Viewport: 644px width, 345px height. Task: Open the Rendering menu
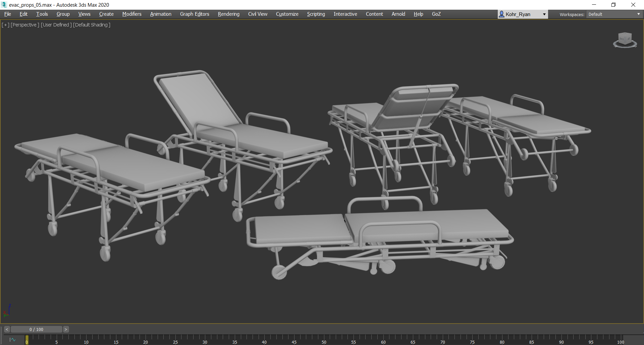click(229, 14)
